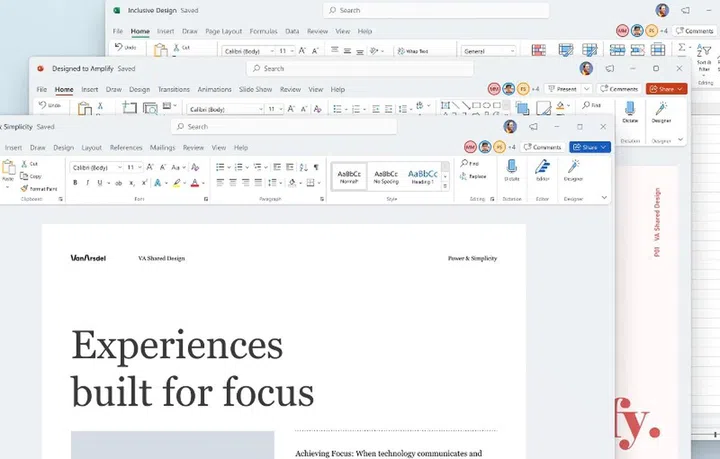Viewport: 720px width, 459px height.
Task: Click Undo in Excel window
Action: tap(125, 47)
